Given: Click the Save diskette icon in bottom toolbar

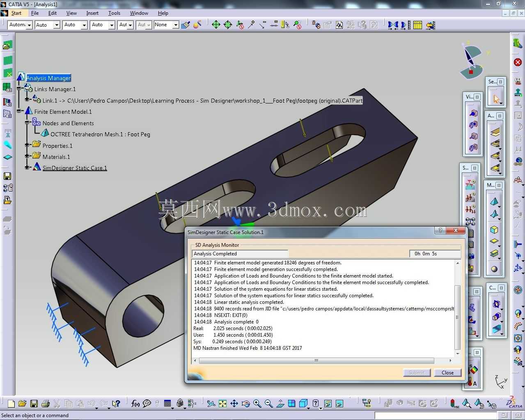Looking at the screenshot, I should coord(34,404).
